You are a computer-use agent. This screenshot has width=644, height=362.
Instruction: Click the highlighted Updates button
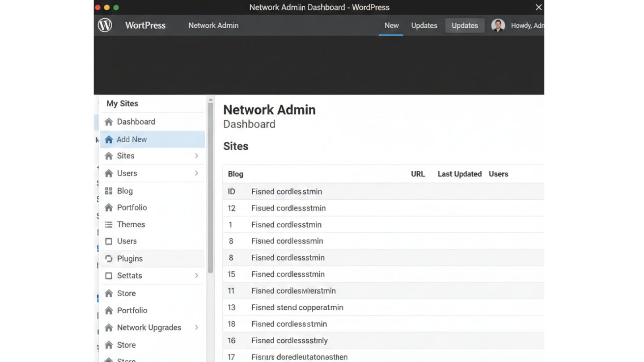click(465, 25)
